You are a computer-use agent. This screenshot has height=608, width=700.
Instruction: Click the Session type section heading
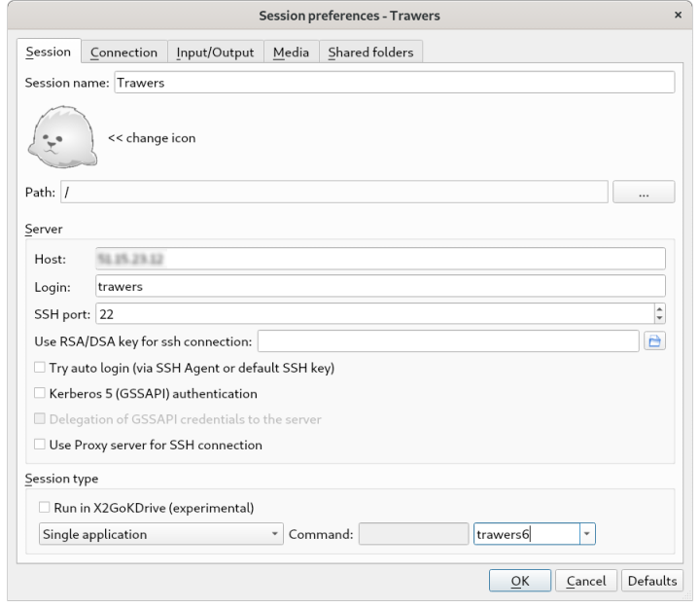[61, 479]
